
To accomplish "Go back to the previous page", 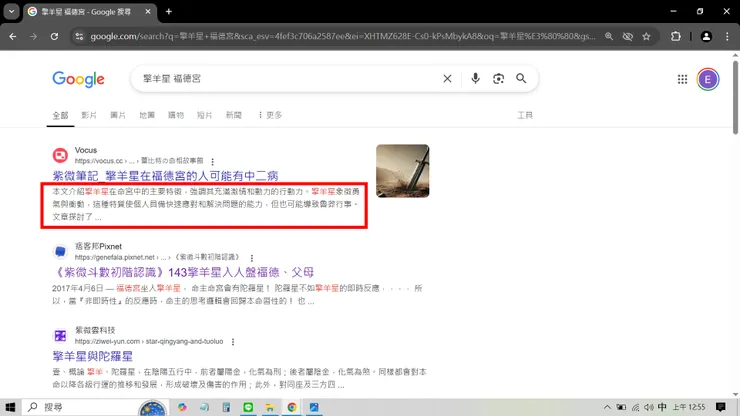I will [x=13, y=36].
